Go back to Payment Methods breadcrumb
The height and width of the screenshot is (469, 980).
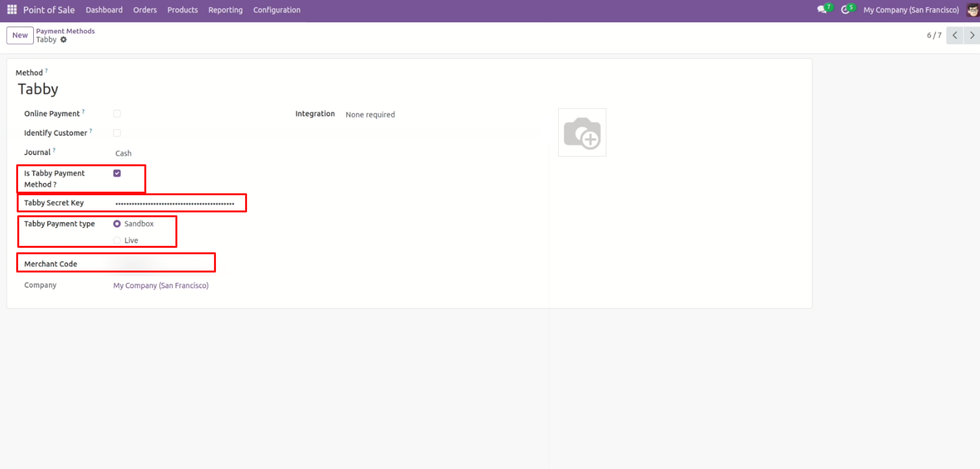click(65, 31)
